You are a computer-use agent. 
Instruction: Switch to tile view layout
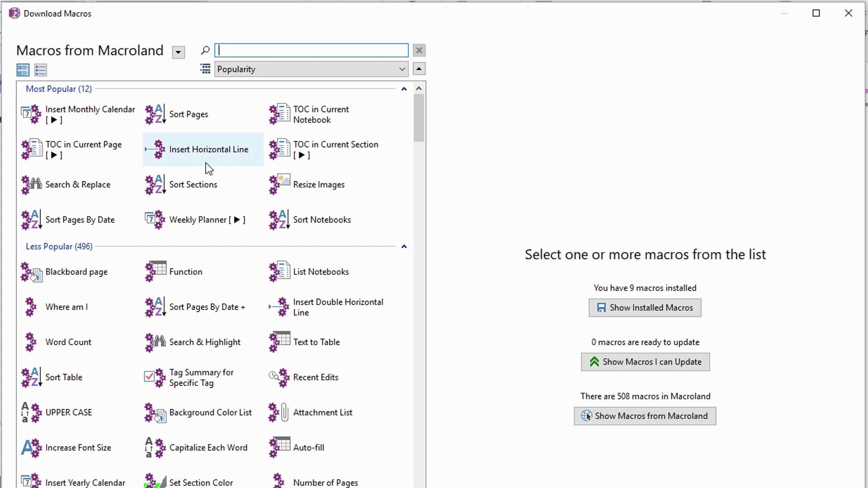(x=23, y=70)
